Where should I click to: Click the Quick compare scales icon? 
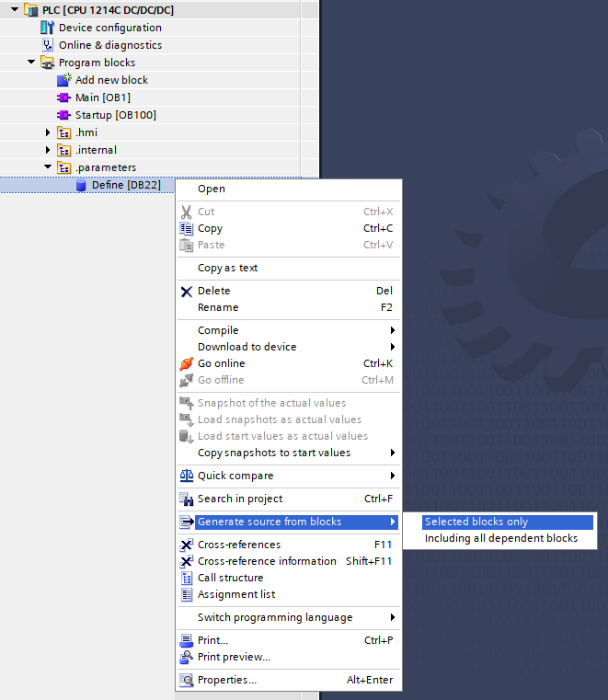point(186,476)
